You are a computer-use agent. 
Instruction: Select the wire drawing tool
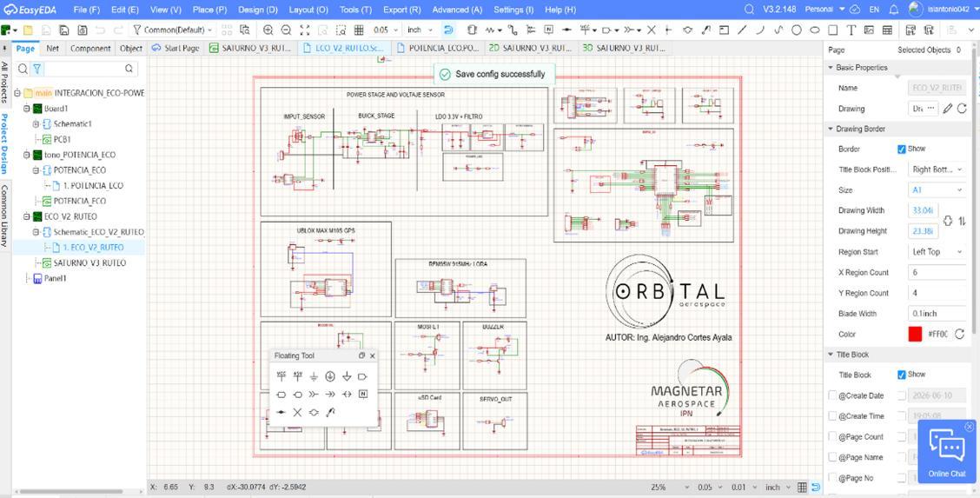pos(513,30)
